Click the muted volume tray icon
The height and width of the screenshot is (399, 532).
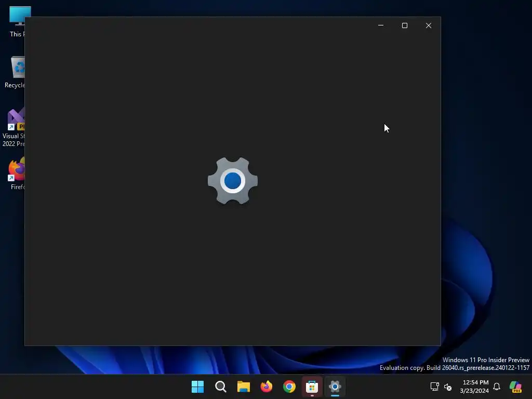pyautogui.click(x=448, y=387)
